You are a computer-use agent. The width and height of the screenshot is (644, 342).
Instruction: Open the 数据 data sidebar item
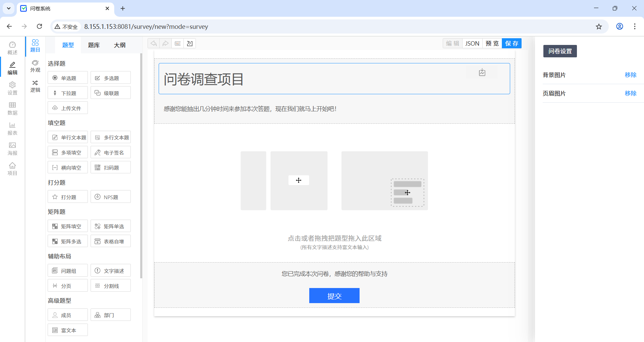click(12, 109)
